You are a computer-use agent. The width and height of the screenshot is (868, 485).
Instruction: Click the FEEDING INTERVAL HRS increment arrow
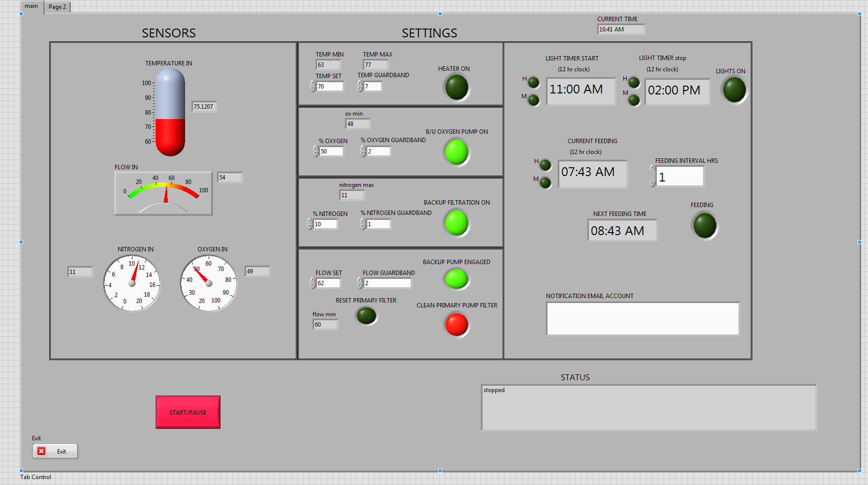point(652,168)
